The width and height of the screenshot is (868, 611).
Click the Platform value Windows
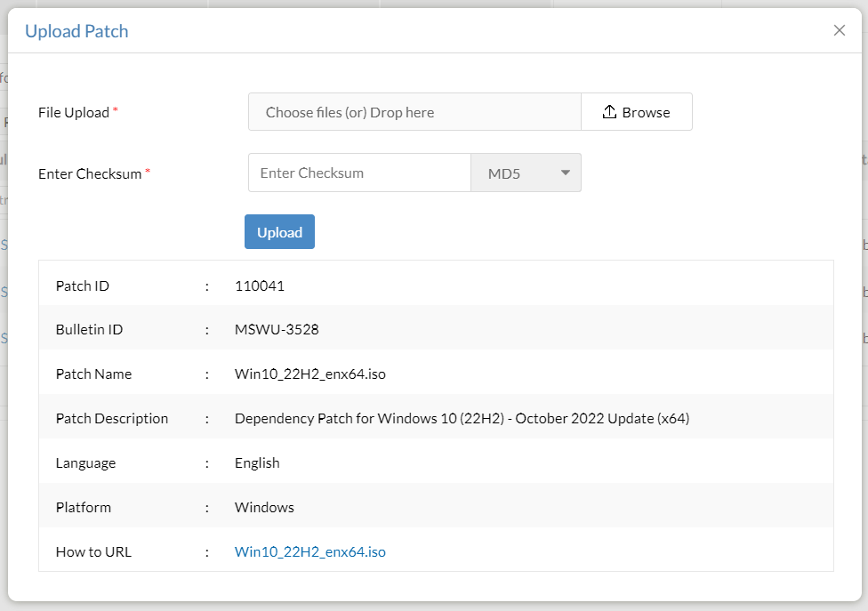point(264,507)
